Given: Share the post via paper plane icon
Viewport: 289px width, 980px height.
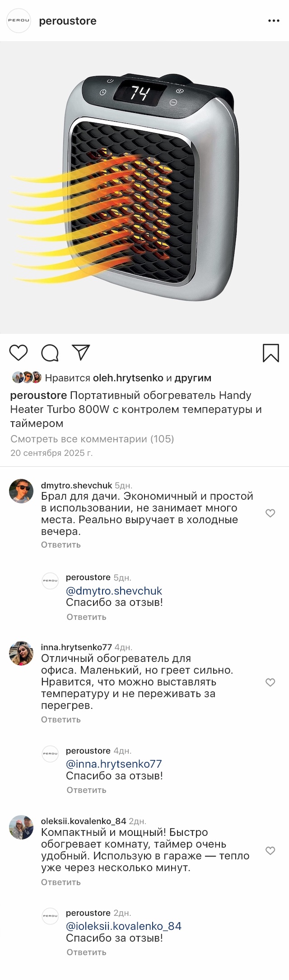Looking at the screenshot, I should 81,352.
